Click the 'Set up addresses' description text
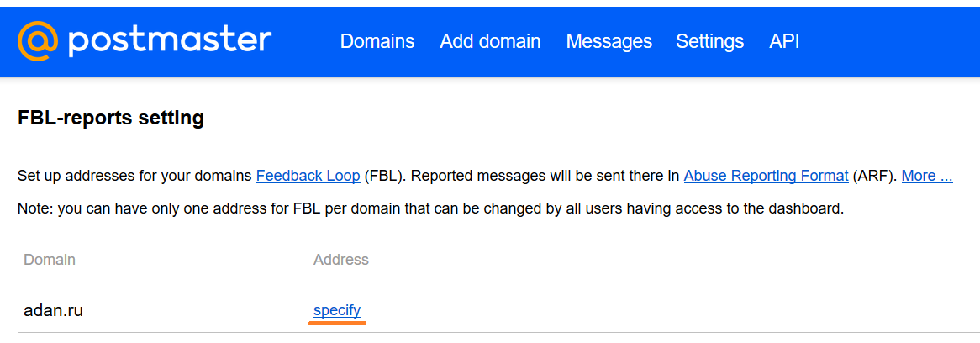This screenshot has height=343, width=980. pos(135,176)
